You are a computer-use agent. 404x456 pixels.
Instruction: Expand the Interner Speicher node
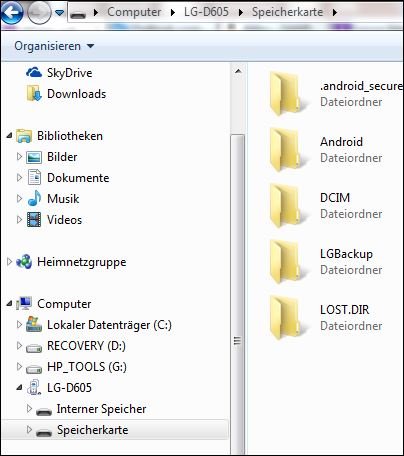[29, 408]
